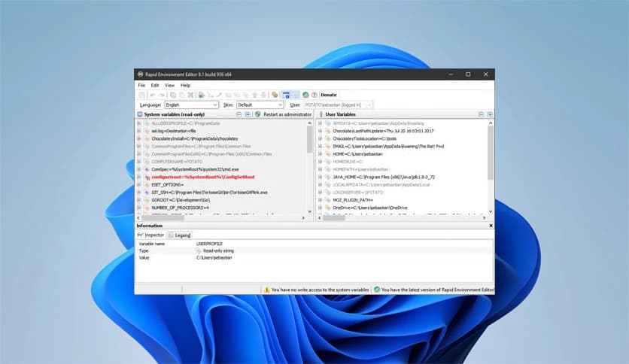The image size is (629, 364).
Task: Click the Donate button
Action: (329, 95)
